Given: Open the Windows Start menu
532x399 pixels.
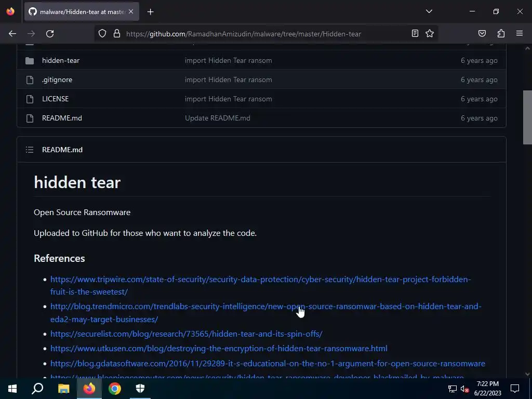Looking at the screenshot, I should coord(12,389).
